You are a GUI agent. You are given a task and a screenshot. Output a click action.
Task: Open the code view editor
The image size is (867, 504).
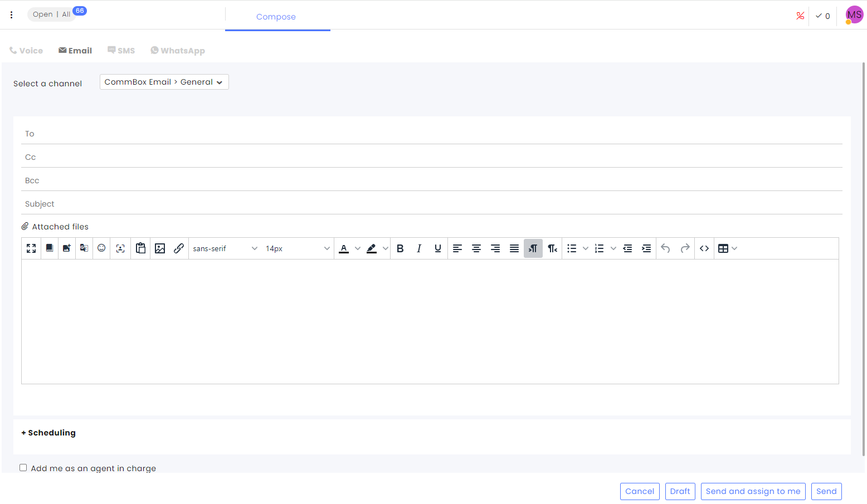click(x=704, y=248)
